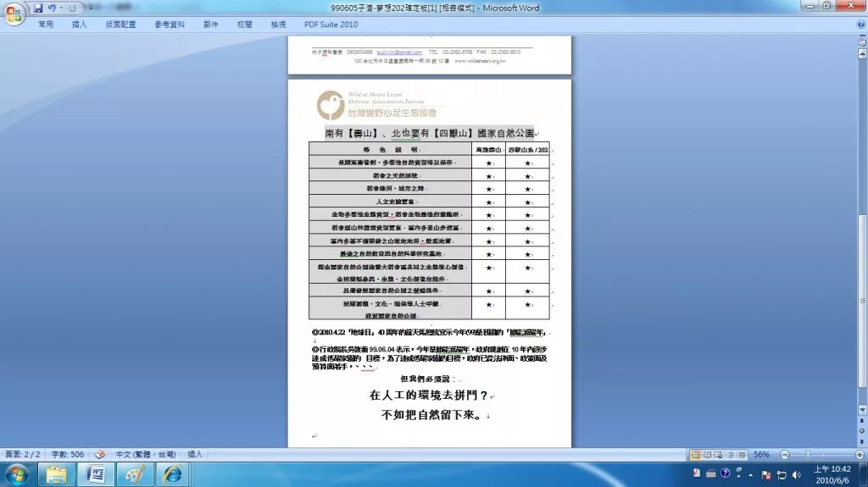Click the 高雄壽山 column header cell
The image size is (868, 487).
[488, 149]
